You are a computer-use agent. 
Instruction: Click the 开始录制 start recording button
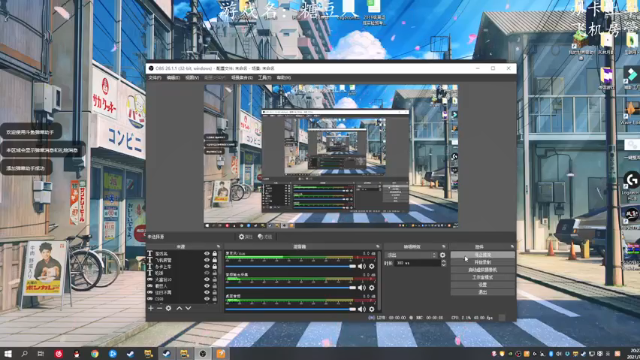482,262
